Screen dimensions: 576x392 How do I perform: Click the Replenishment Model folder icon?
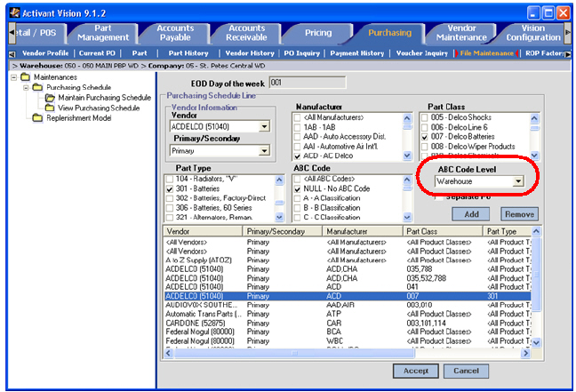point(37,118)
